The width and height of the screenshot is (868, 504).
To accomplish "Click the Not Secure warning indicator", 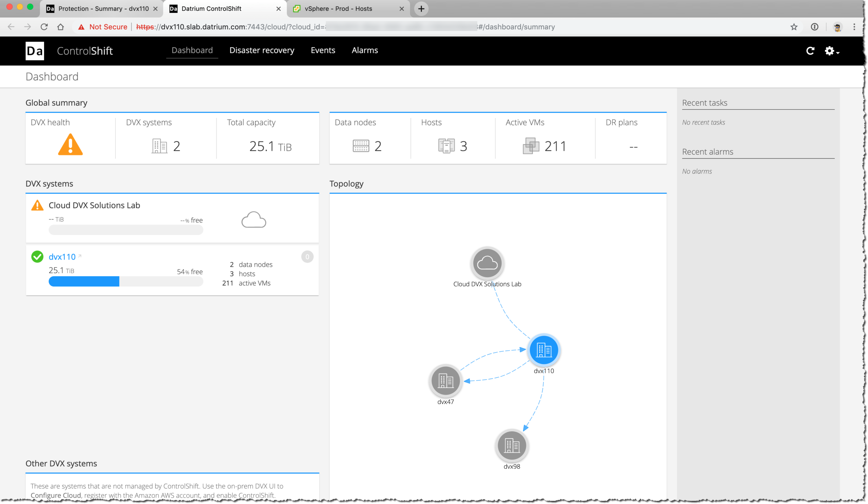I will [103, 27].
